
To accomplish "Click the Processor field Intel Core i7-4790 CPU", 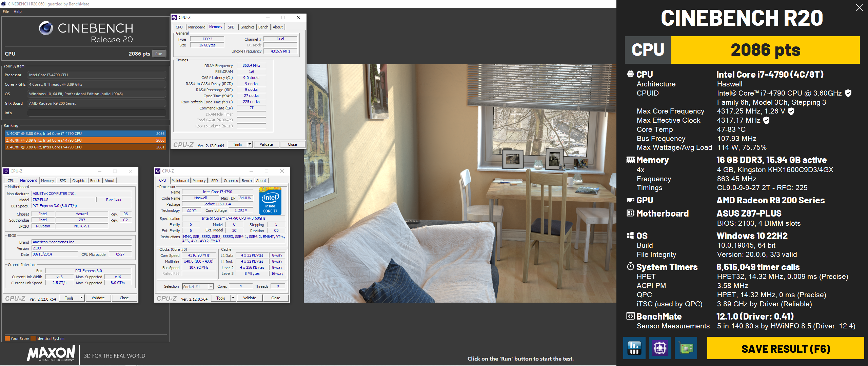I will click(x=97, y=75).
